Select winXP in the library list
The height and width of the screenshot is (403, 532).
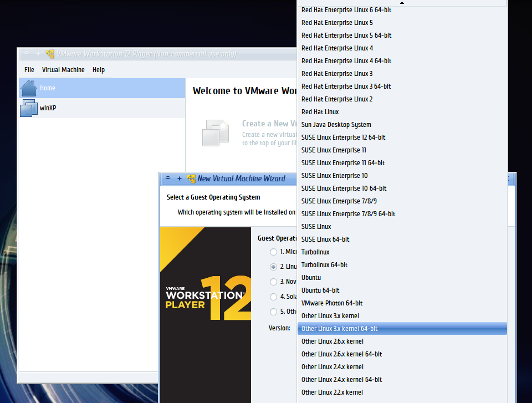pos(102,108)
